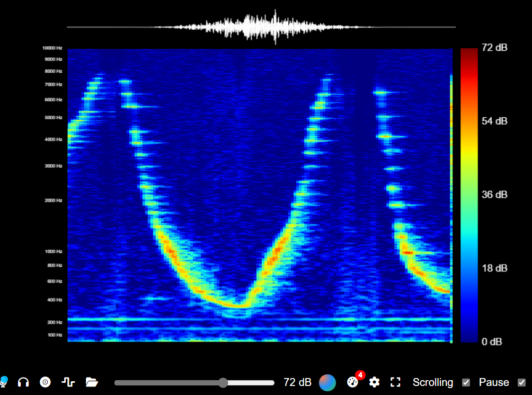Open the signal generator pulse icon
The width and height of the screenshot is (532, 395).
click(x=67, y=382)
